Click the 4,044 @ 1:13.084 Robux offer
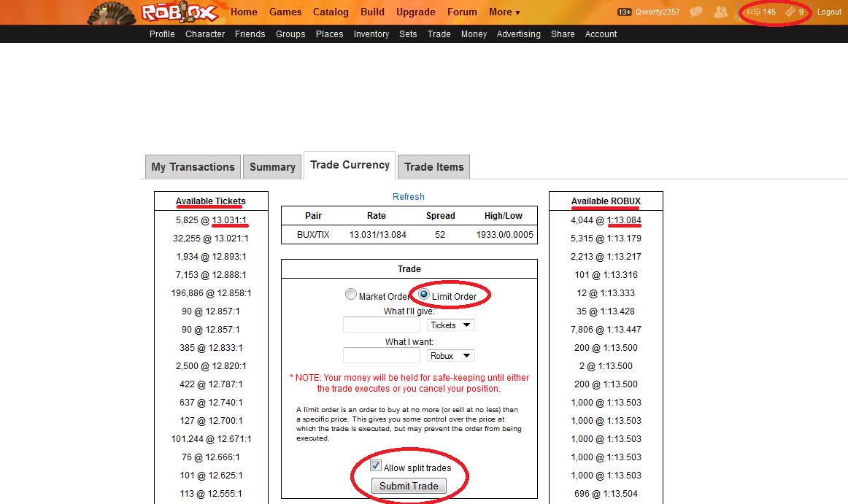Screen dimensions: 848x504 [x=606, y=220]
